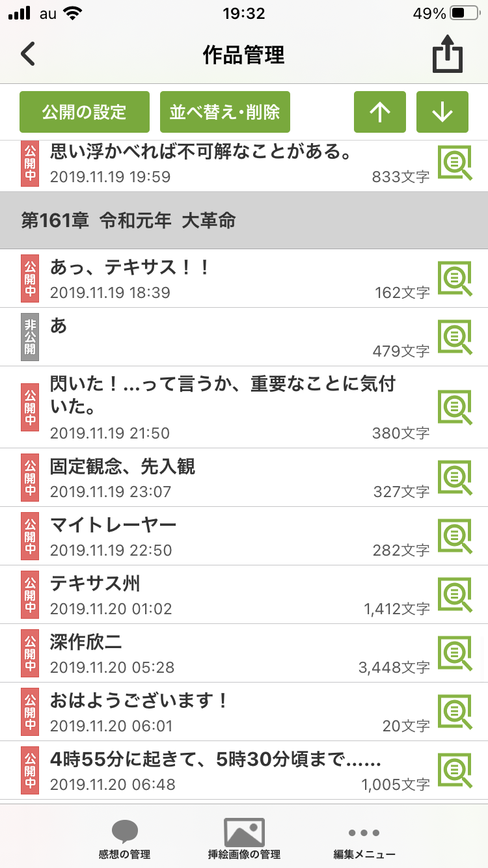This screenshot has width=488, height=868.
Task: Toggle 公開中 badge for '固定観念、先入観'
Action: click(x=30, y=478)
